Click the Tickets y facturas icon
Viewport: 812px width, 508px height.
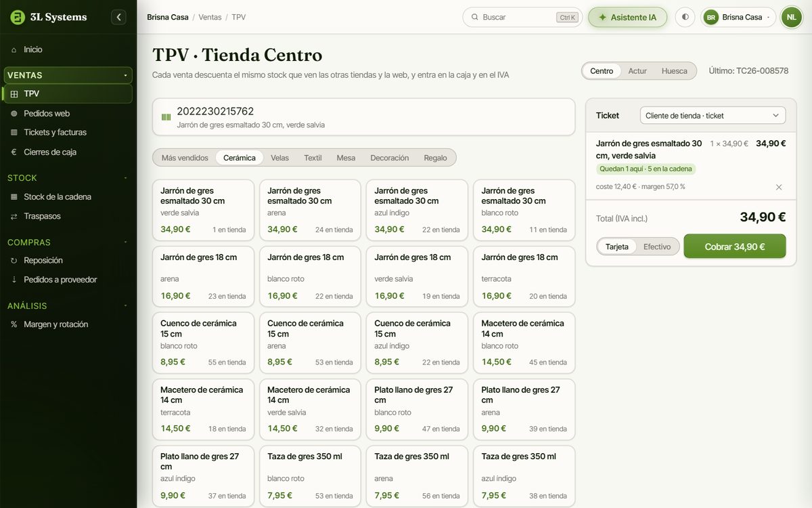(x=14, y=133)
